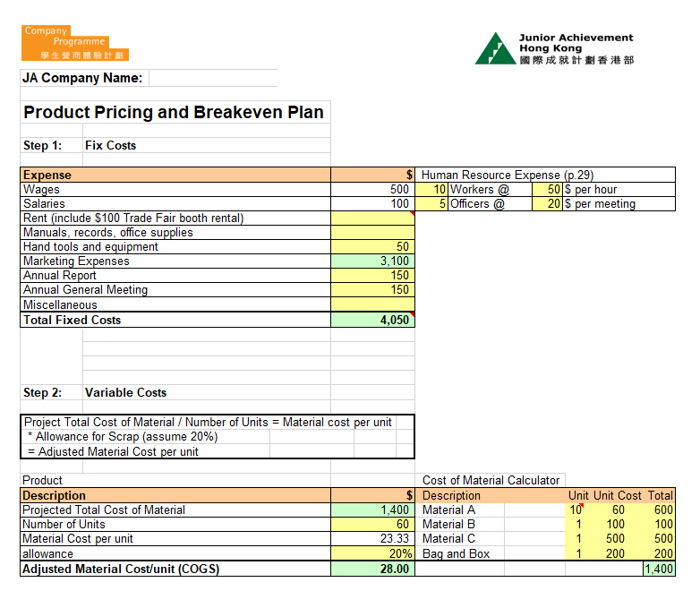Click the $ per meeting rate cell
700x608 pixels.
click(547, 204)
